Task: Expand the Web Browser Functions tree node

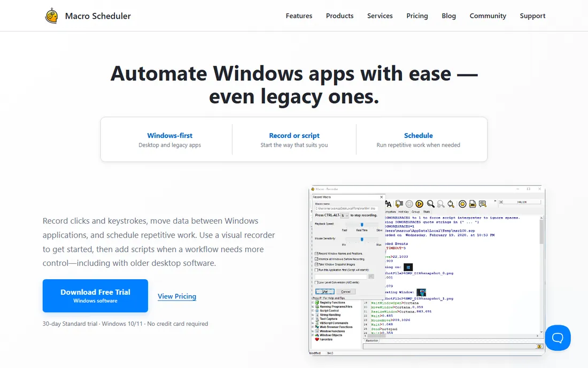Action: (312, 327)
